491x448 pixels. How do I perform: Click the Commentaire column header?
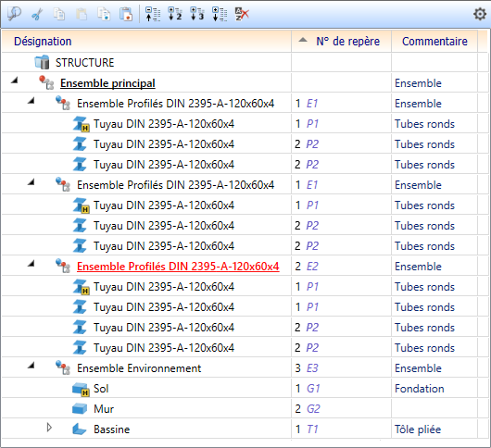click(x=434, y=41)
